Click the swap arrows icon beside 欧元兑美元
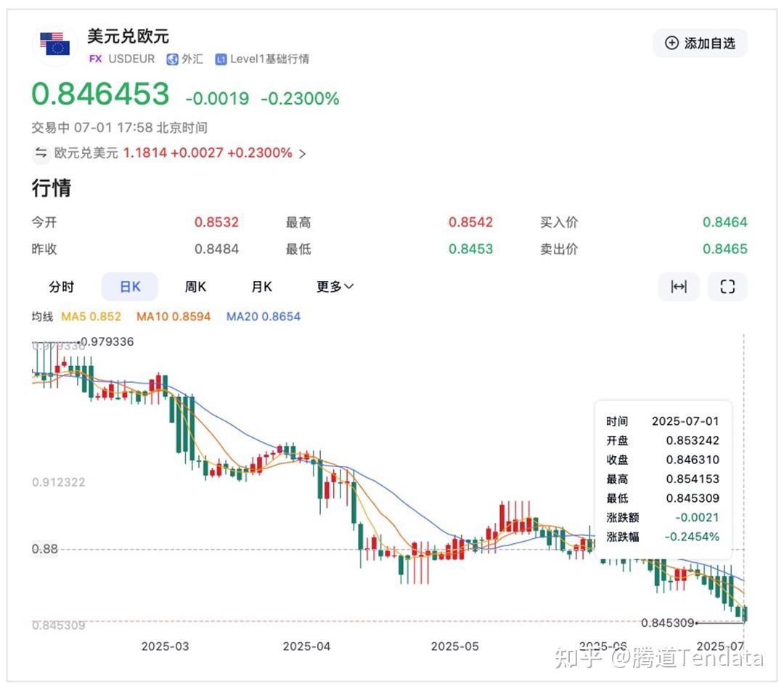Viewport: 784px width, 690px height. pyautogui.click(x=41, y=153)
